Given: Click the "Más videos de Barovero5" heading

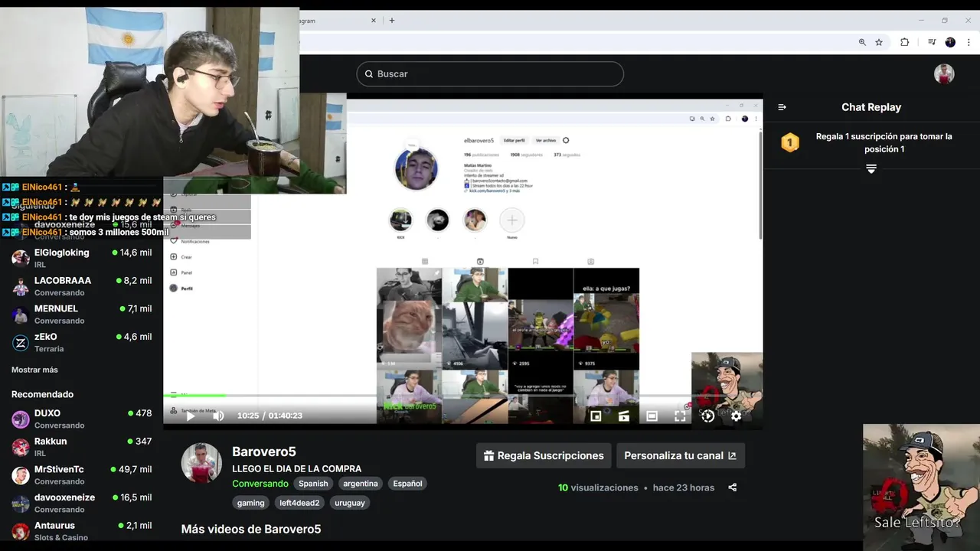Looking at the screenshot, I should [251, 529].
